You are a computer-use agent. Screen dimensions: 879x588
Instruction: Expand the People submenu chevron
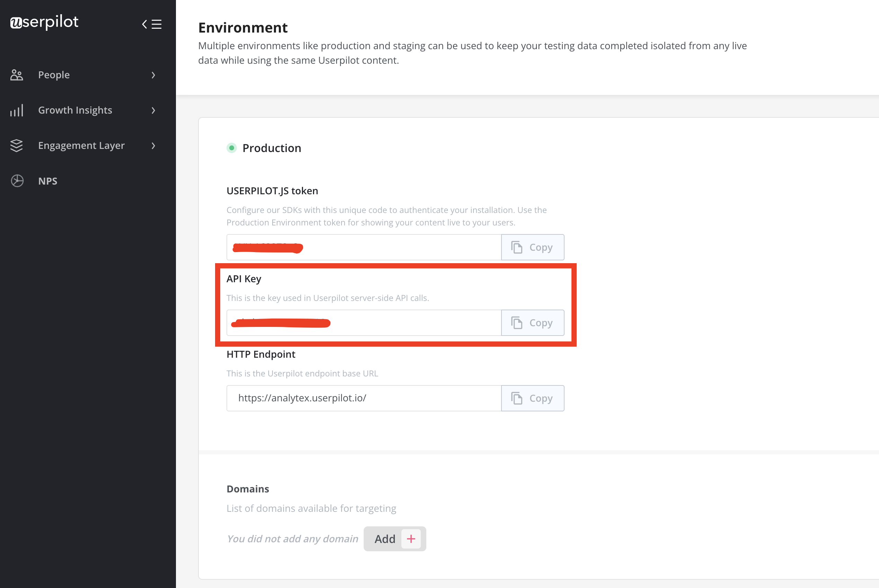pos(153,75)
